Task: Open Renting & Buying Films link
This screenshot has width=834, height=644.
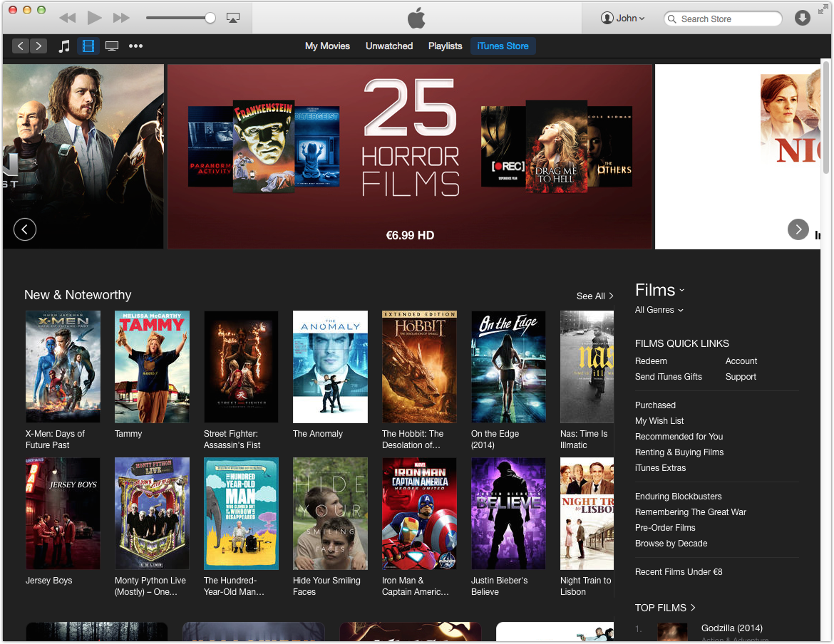Action: pos(679,452)
